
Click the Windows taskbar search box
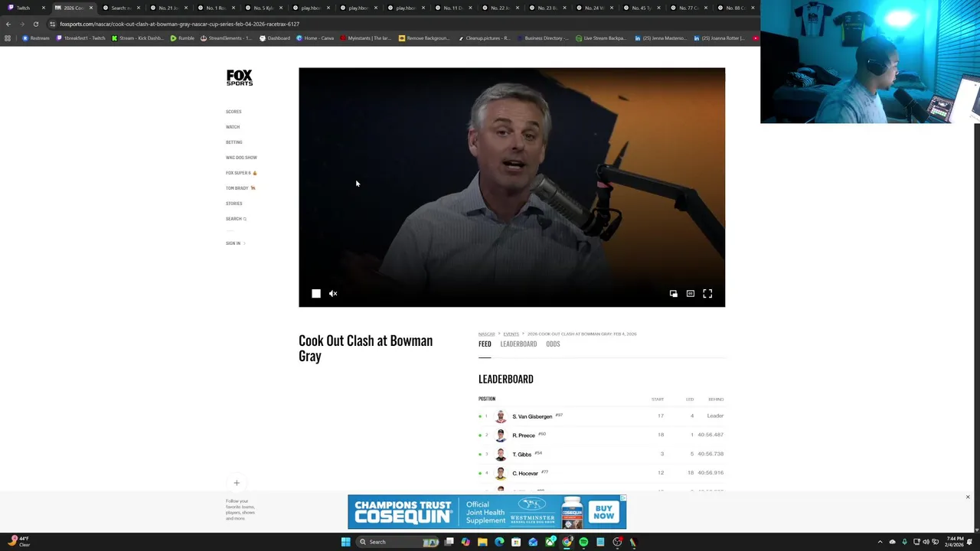[x=398, y=542]
